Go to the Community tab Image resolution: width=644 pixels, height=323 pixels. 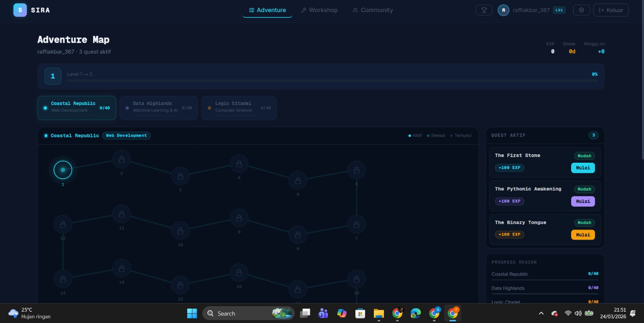(373, 10)
